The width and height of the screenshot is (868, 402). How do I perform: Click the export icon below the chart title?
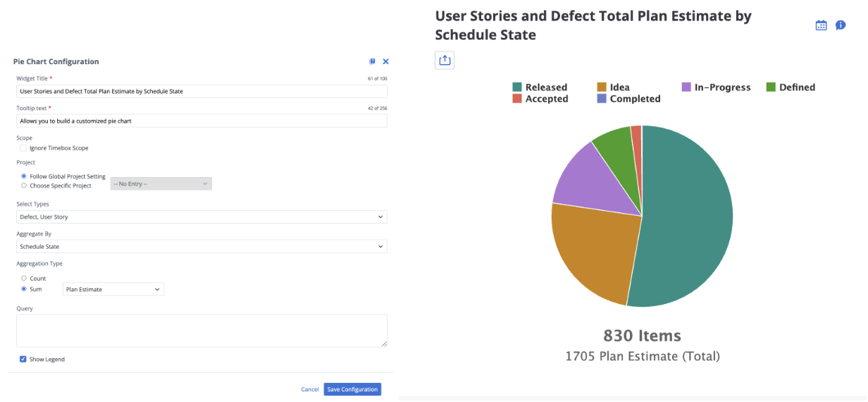445,61
